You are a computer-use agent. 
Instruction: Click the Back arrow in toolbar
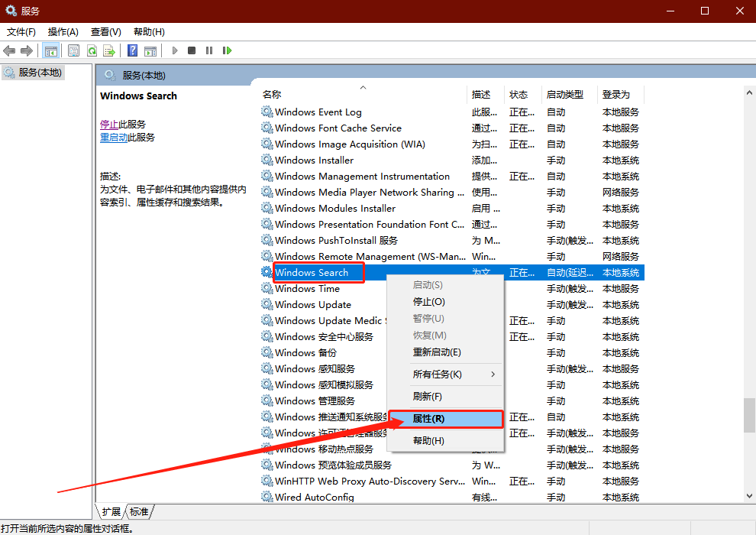[x=9, y=51]
